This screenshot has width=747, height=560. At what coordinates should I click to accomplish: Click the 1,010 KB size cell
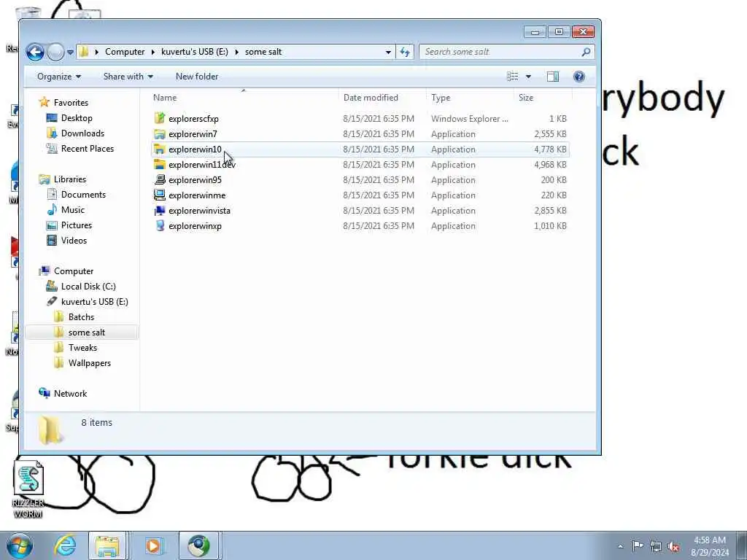tap(550, 226)
